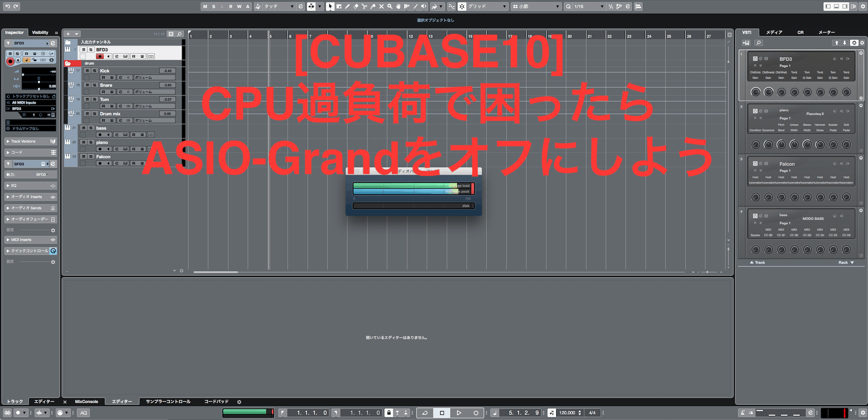Select the Draw pencil tool

pos(348,6)
